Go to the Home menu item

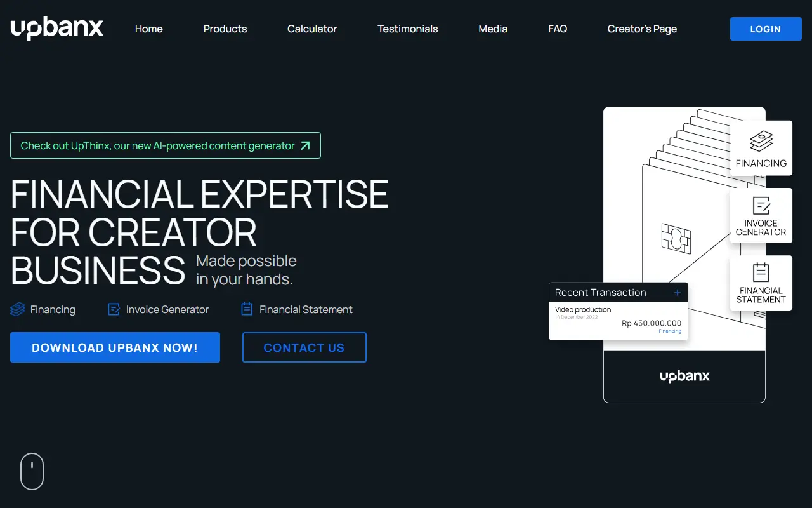click(x=149, y=29)
